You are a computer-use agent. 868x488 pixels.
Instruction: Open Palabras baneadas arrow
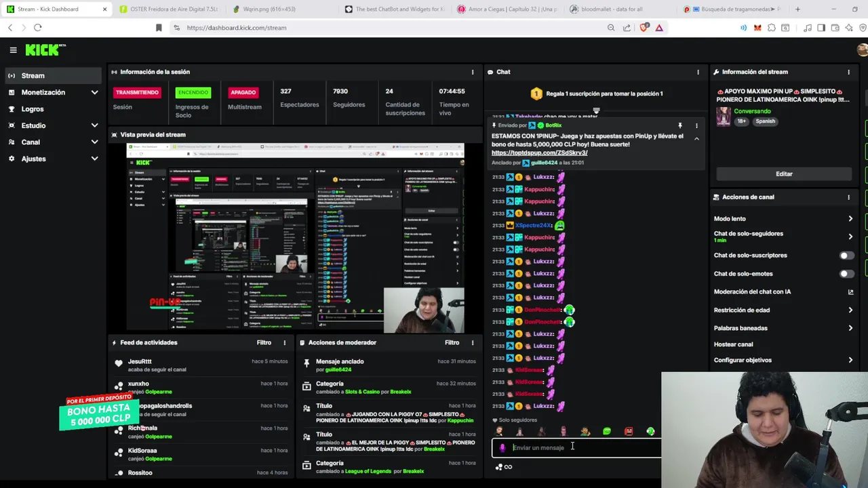[850, 328]
